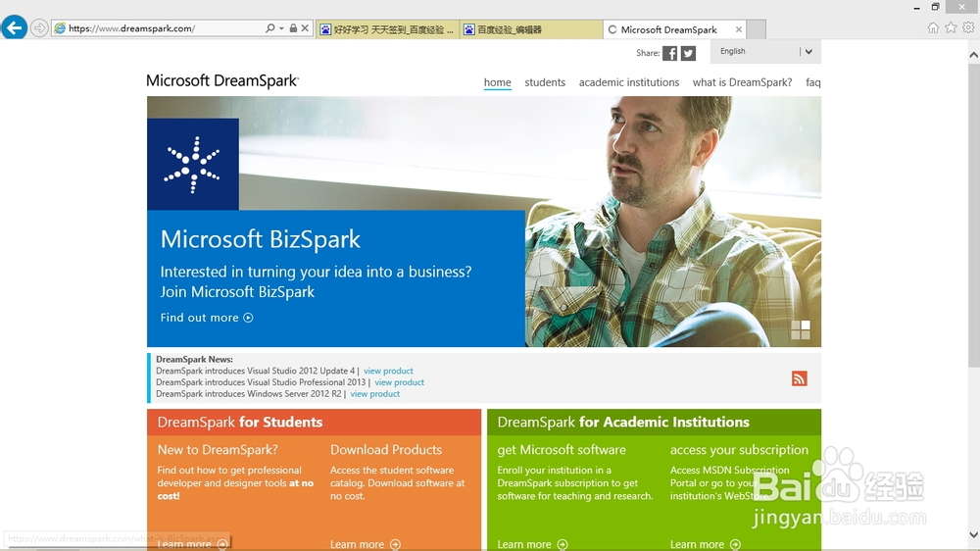Click the search magnifier in address bar
This screenshot has width=980, height=551.
pyautogui.click(x=270, y=28)
